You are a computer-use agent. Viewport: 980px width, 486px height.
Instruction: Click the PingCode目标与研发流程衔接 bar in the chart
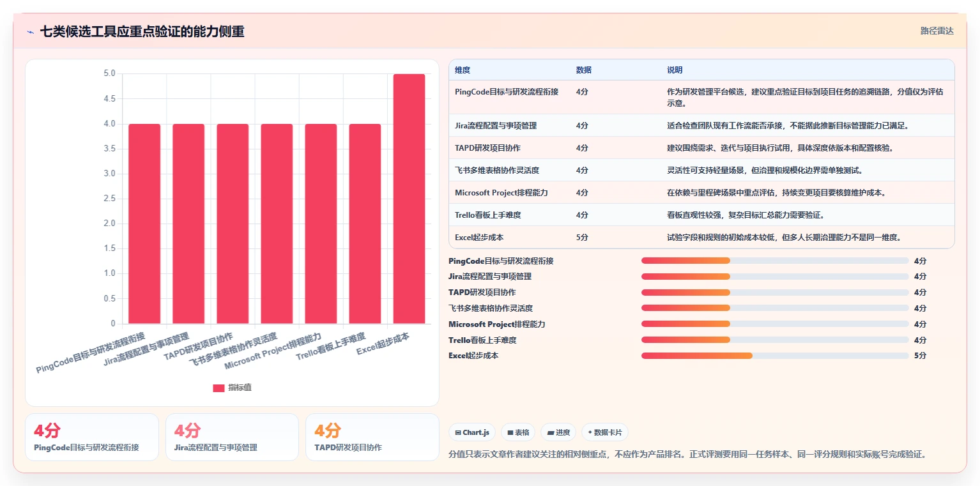pyautogui.click(x=144, y=224)
